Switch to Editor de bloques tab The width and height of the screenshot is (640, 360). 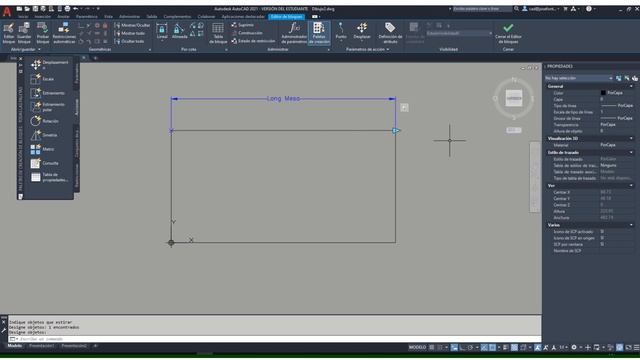pyautogui.click(x=287, y=17)
